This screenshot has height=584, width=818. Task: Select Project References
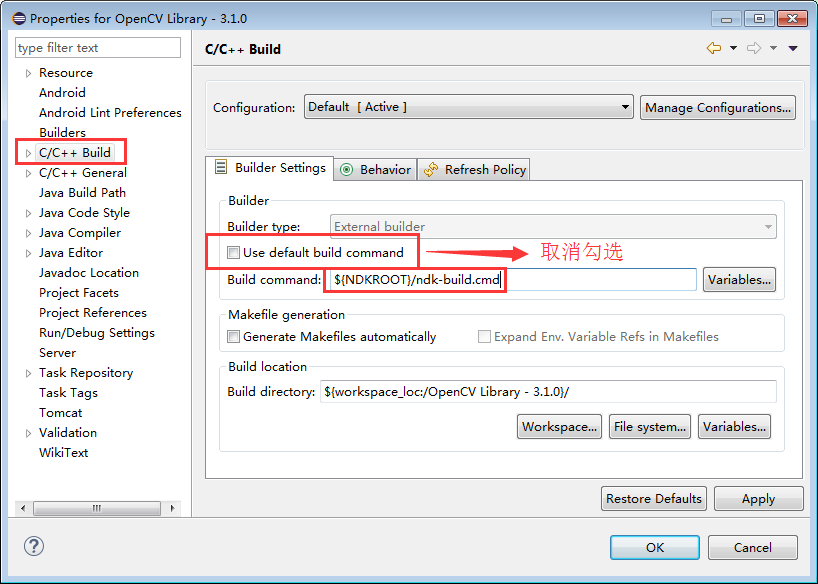click(93, 313)
